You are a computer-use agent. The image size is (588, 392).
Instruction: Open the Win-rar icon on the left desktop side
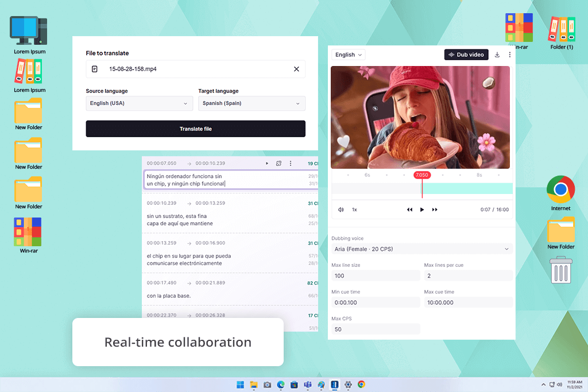[28, 235]
